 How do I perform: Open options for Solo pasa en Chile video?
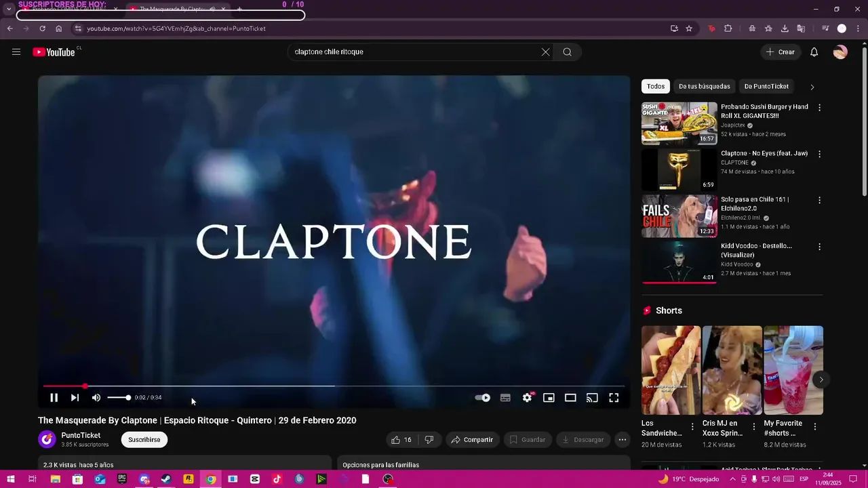819,201
